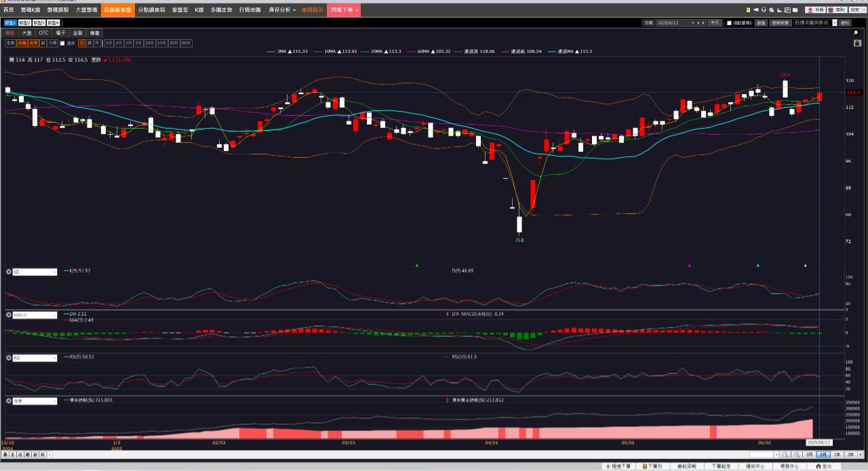Close the KD indicator panel
868x471 pixels.
[9, 272]
